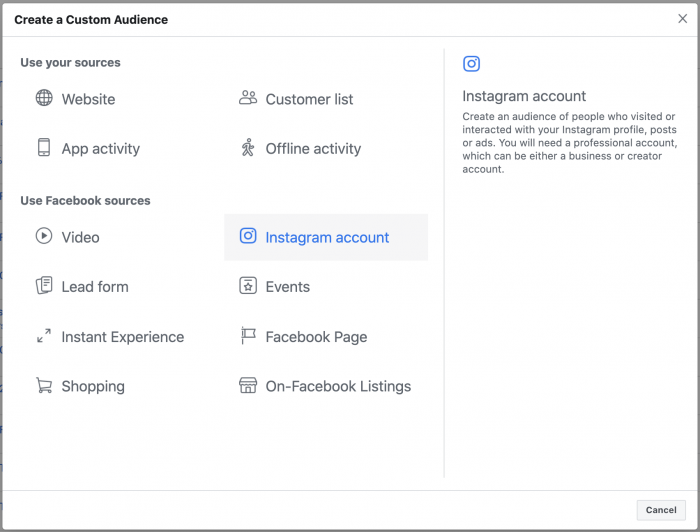Image resolution: width=700 pixels, height=532 pixels.
Task: Click the phone icon for App activity
Action: click(44, 148)
